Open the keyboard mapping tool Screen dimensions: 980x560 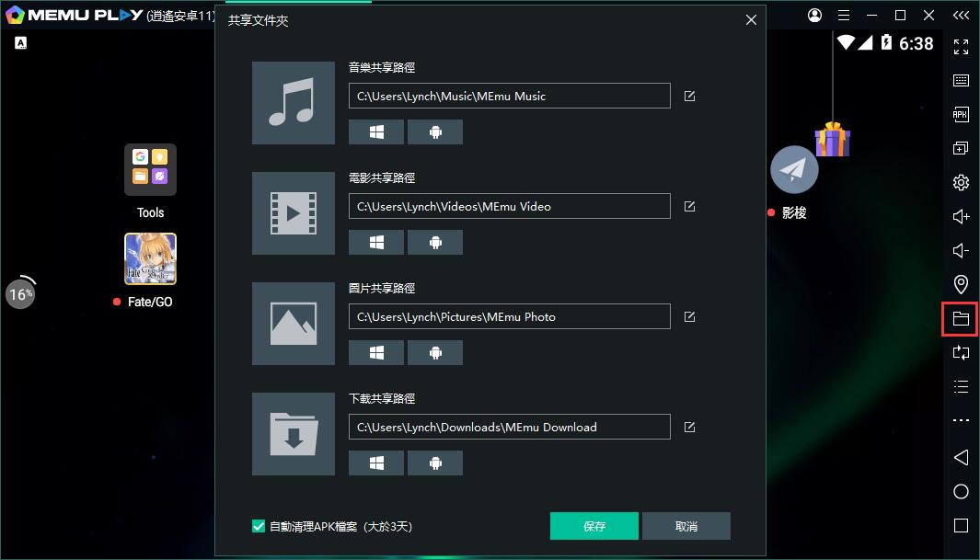[x=961, y=80]
